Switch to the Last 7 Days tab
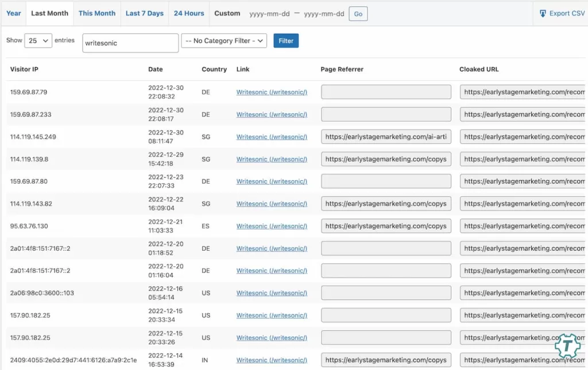This screenshot has width=588, height=370. click(144, 13)
